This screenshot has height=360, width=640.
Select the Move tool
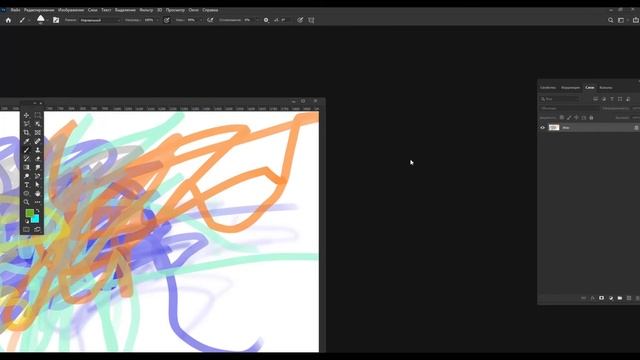[27, 116]
